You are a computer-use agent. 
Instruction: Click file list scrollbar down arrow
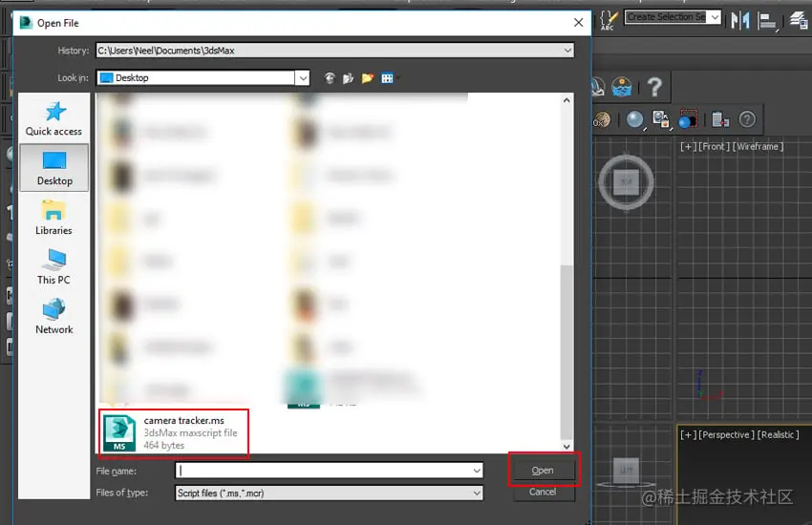(566, 446)
